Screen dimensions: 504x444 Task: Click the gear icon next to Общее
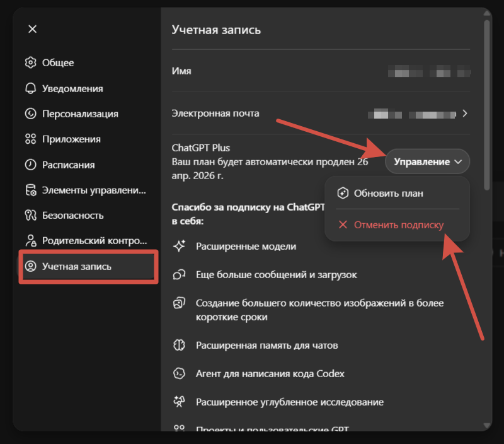30,62
